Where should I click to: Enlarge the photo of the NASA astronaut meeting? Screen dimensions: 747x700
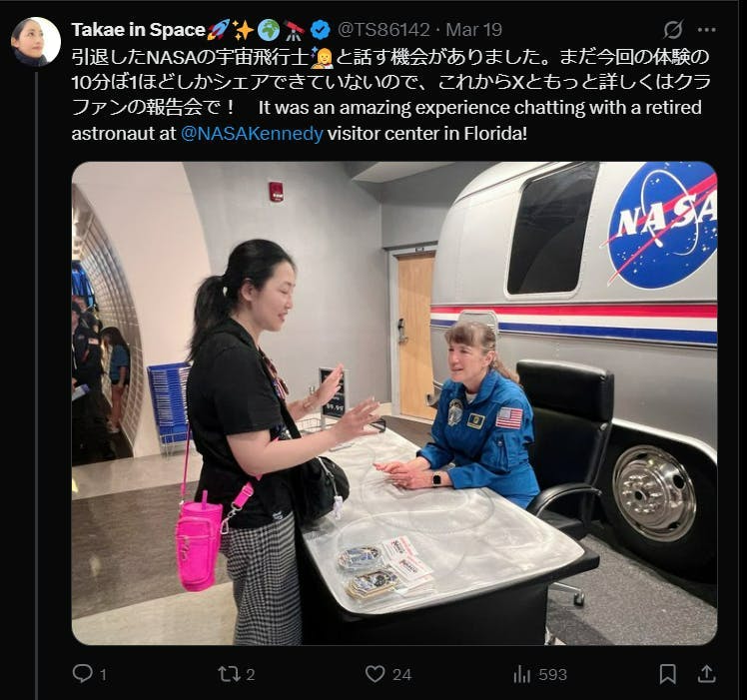[394, 403]
